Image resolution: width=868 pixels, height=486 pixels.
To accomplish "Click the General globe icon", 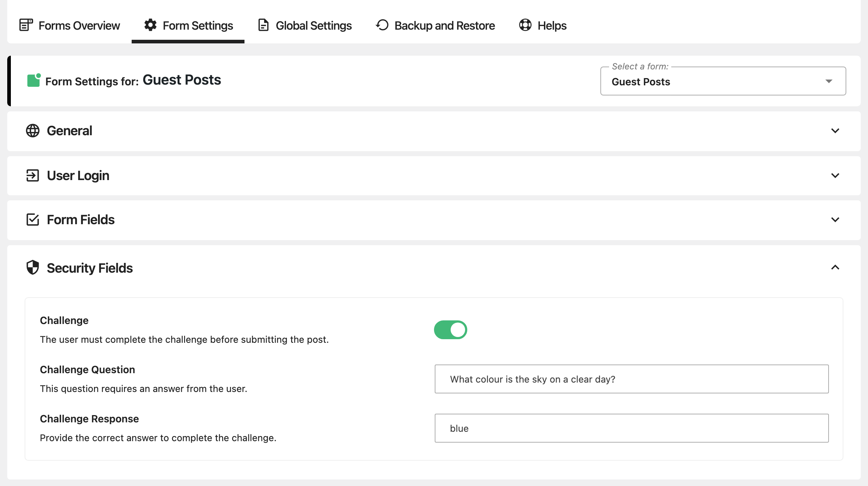I will click(x=33, y=131).
